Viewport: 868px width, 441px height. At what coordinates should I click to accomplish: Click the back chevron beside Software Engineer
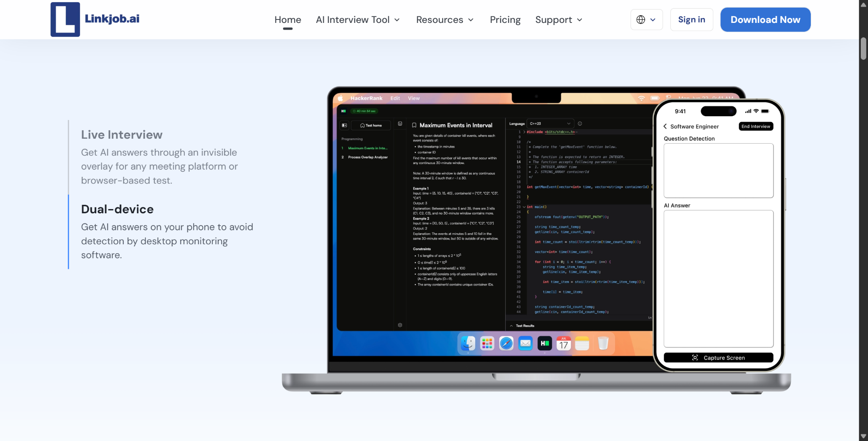click(x=665, y=126)
